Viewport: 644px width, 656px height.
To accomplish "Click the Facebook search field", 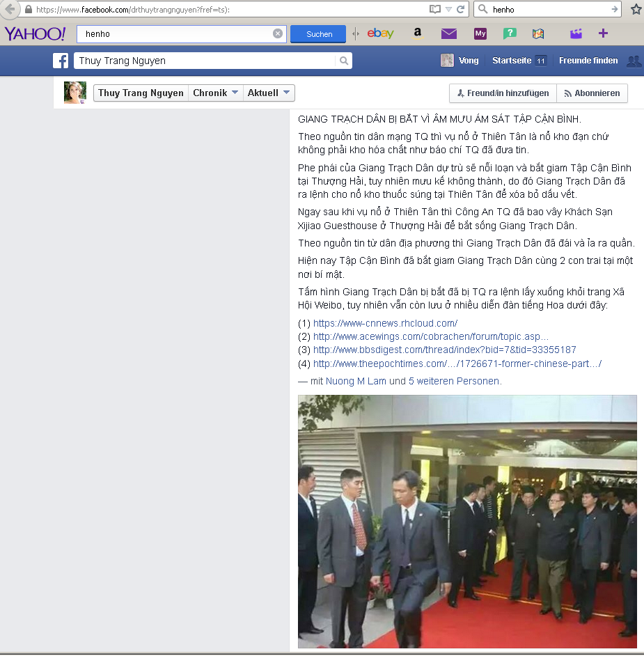I will [x=205, y=61].
